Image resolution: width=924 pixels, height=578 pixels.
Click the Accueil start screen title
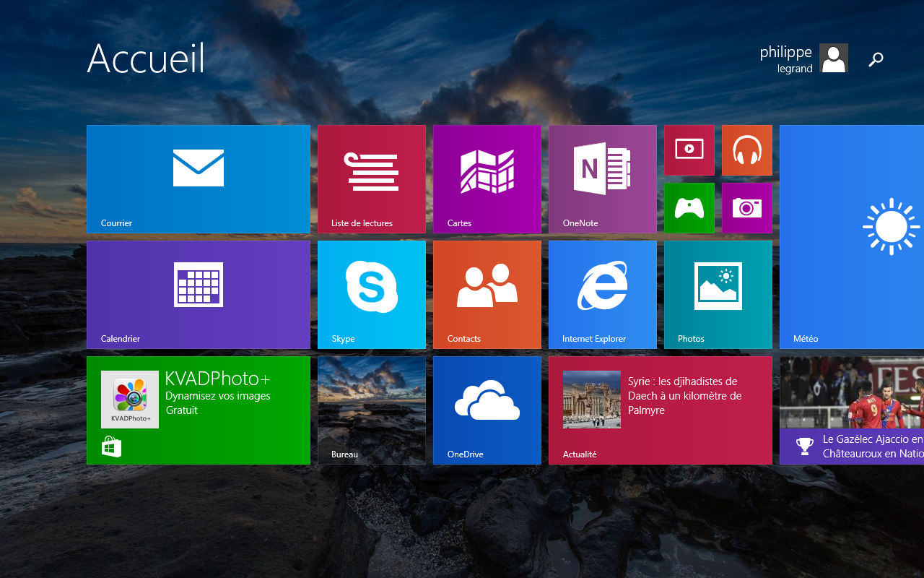pos(146,58)
